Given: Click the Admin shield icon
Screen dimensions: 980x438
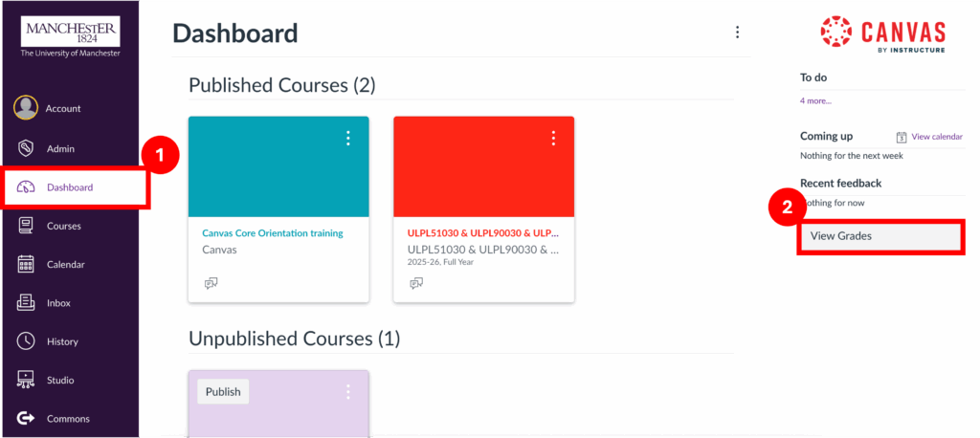Looking at the screenshot, I should point(27,148).
